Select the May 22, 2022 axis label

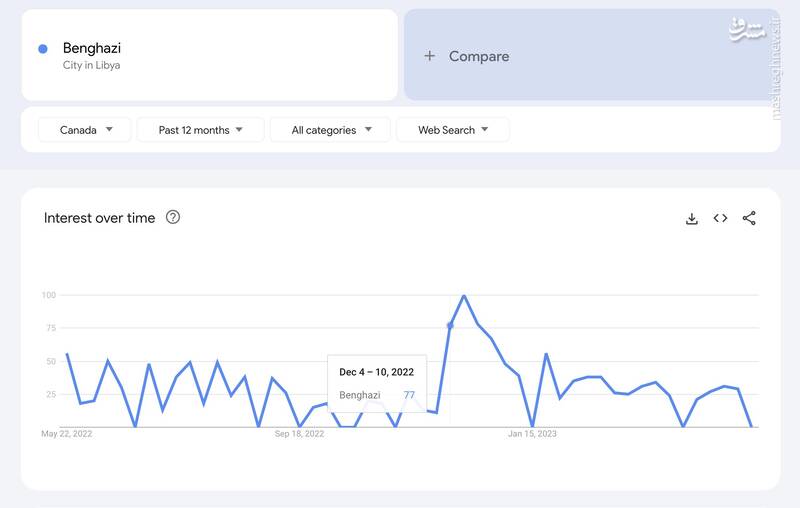[x=66, y=434]
